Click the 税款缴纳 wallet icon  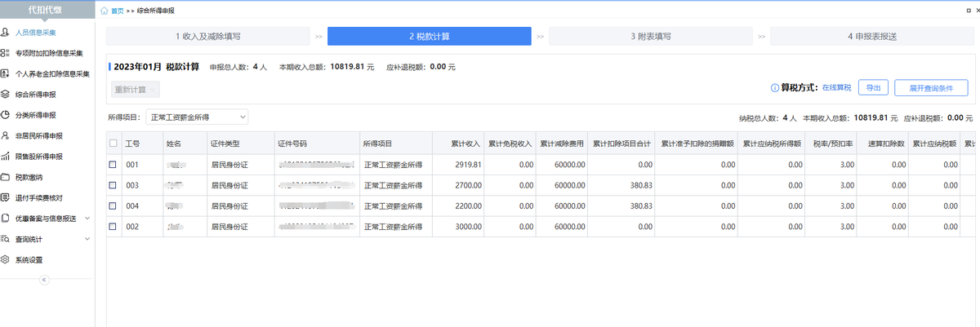(6, 177)
